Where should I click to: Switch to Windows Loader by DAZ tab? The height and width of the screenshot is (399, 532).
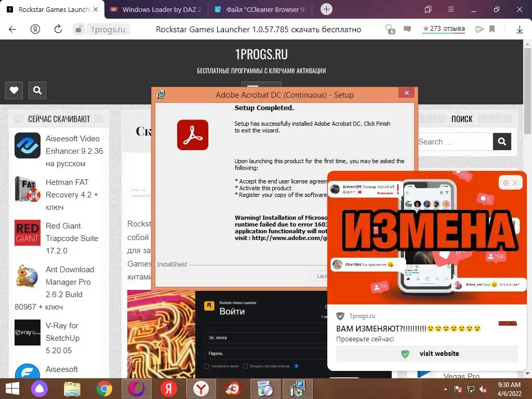(x=156, y=9)
